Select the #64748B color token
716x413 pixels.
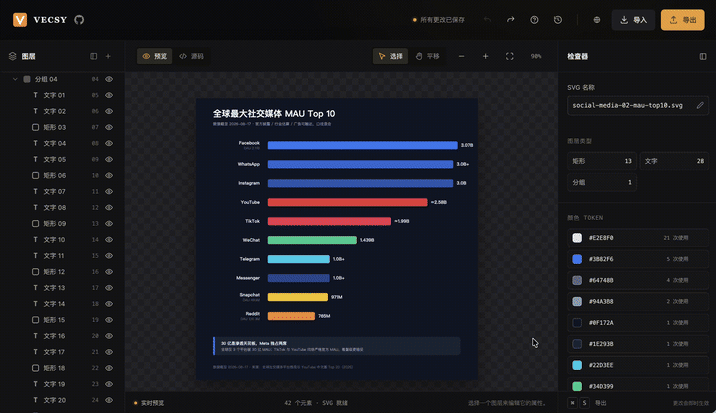point(638,280)
